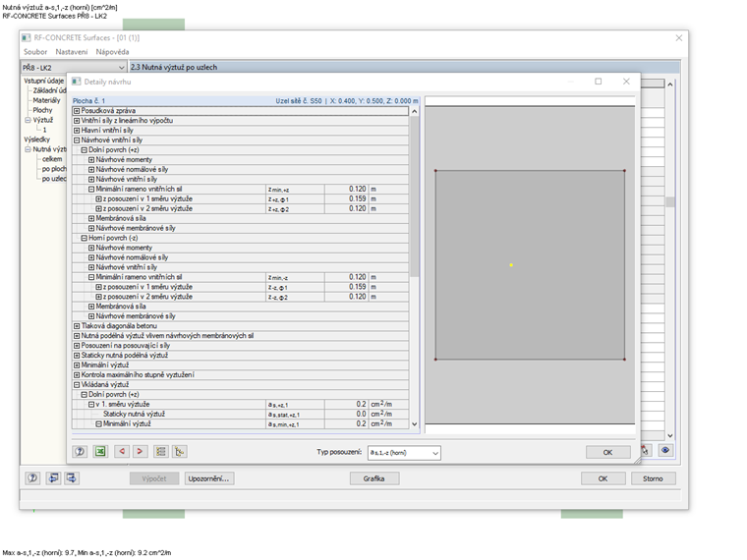Image resolution: width=747 pixels, height=560 pixels.
Task: Collapse Horní povrch (-z) section
Action: pos(84,238)
